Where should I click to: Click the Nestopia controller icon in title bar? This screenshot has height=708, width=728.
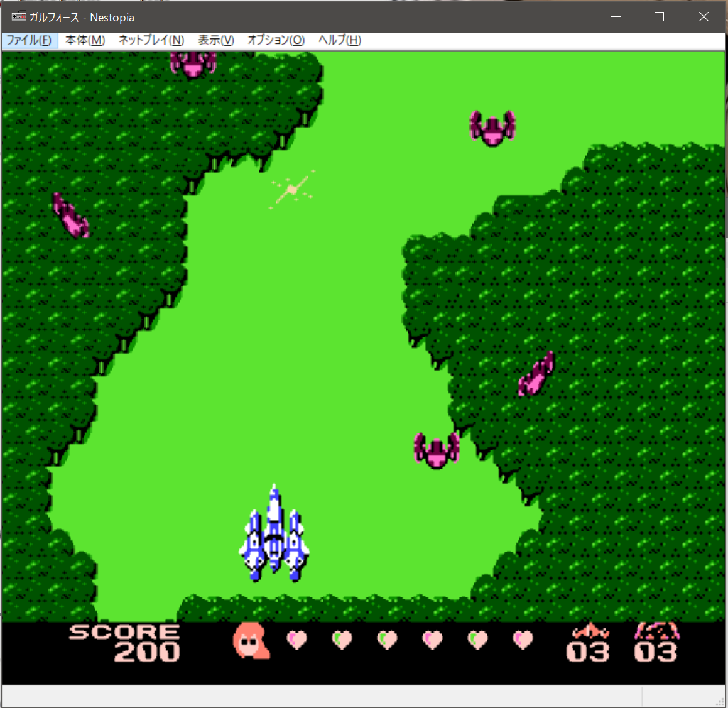[19, 17]
